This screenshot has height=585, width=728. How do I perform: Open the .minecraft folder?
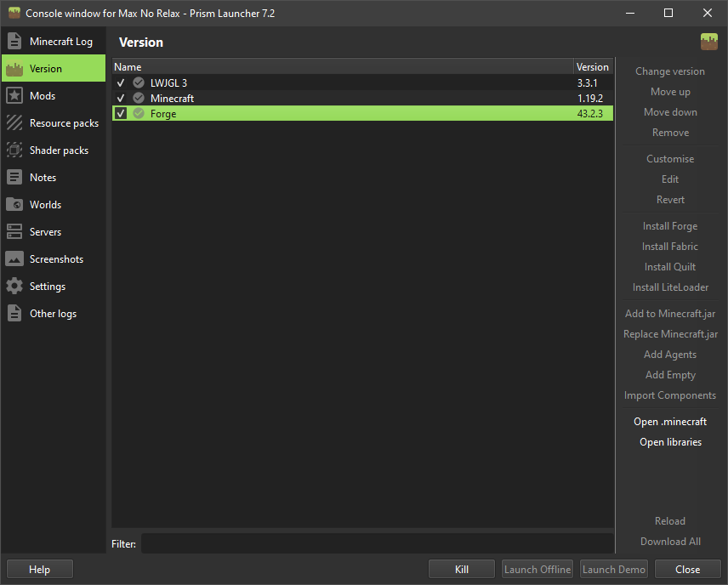point(670,422)
